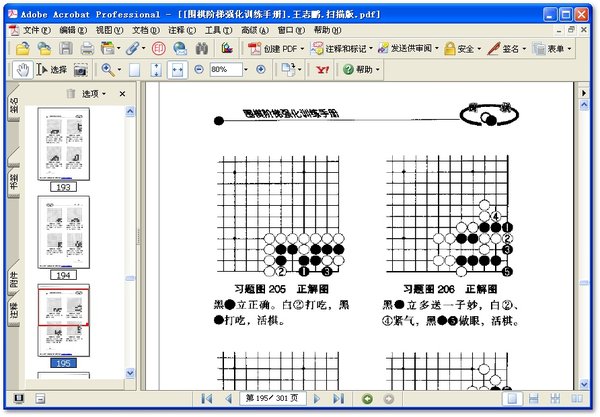Click the Print icon
600x417 pixels.
87,49
